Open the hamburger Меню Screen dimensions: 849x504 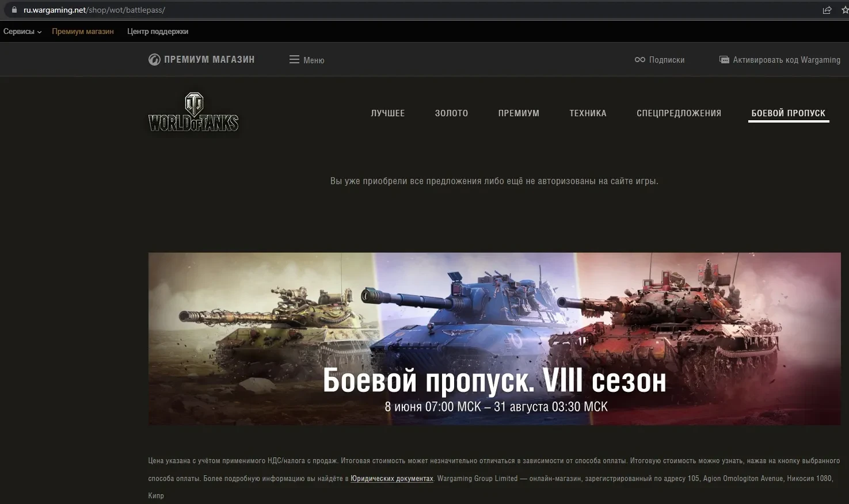pos(306,60)
